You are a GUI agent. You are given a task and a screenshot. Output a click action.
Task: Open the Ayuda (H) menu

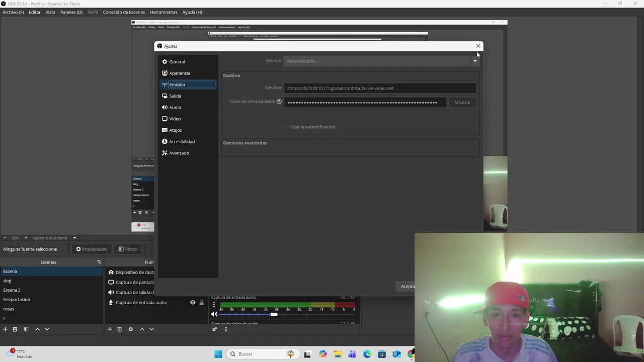click(x=192, y=12)
